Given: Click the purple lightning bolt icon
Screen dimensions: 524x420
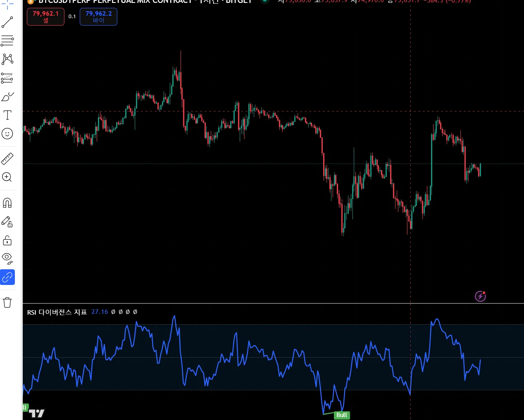Looking at the screenshot, I should click(x=480, y=296).
